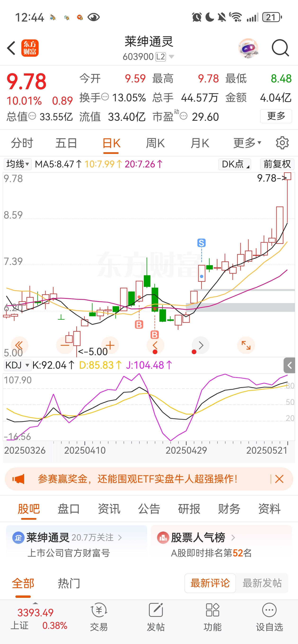Tap the 总值 info bubble icon
The height and width of the screenshot is (644, 298).
point(32,116)
